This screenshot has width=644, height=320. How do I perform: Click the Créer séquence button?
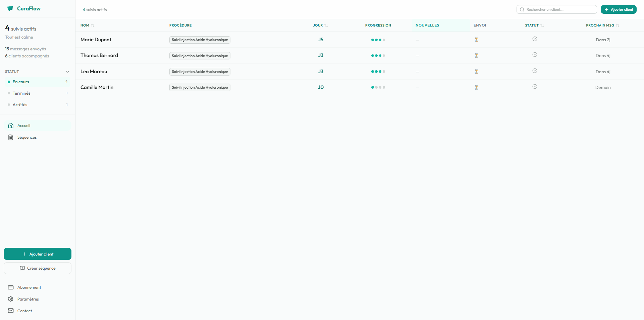click(x=37, y=268)
